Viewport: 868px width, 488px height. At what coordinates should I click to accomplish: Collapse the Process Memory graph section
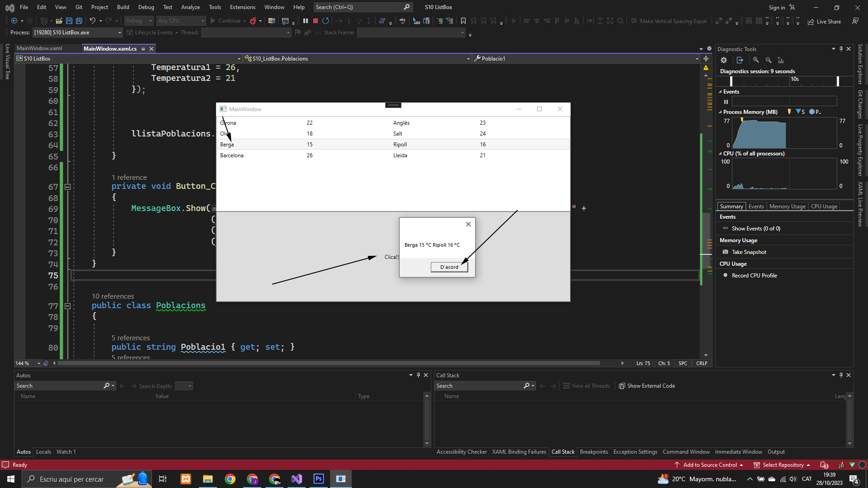(720, 112)
